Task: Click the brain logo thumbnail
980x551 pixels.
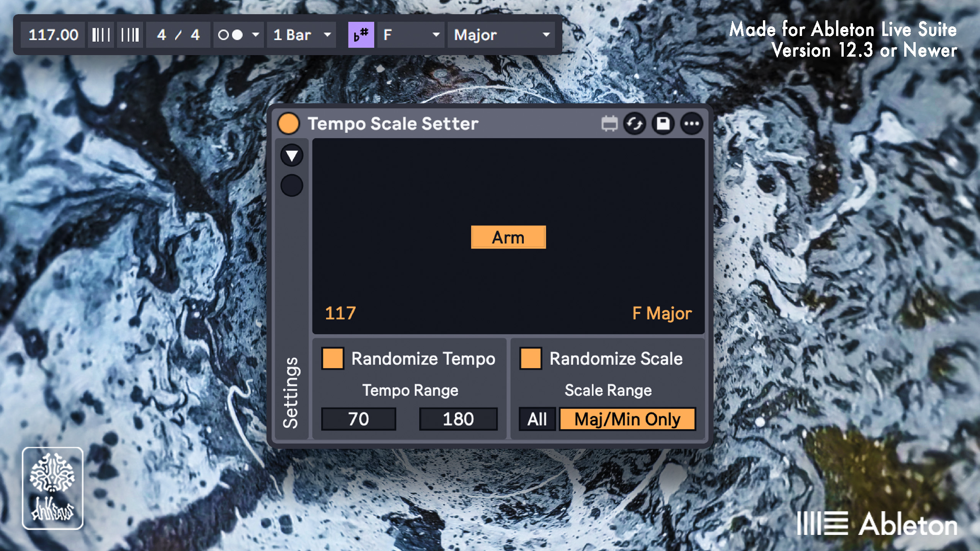Action: pyautogui.click(x=52, y=488)
